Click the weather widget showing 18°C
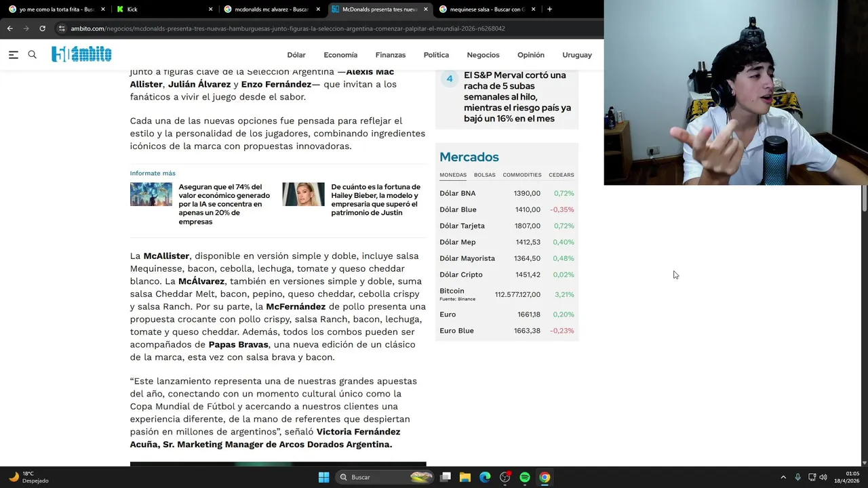The width and height of the screenshot is (868, 488). [28, 477]
